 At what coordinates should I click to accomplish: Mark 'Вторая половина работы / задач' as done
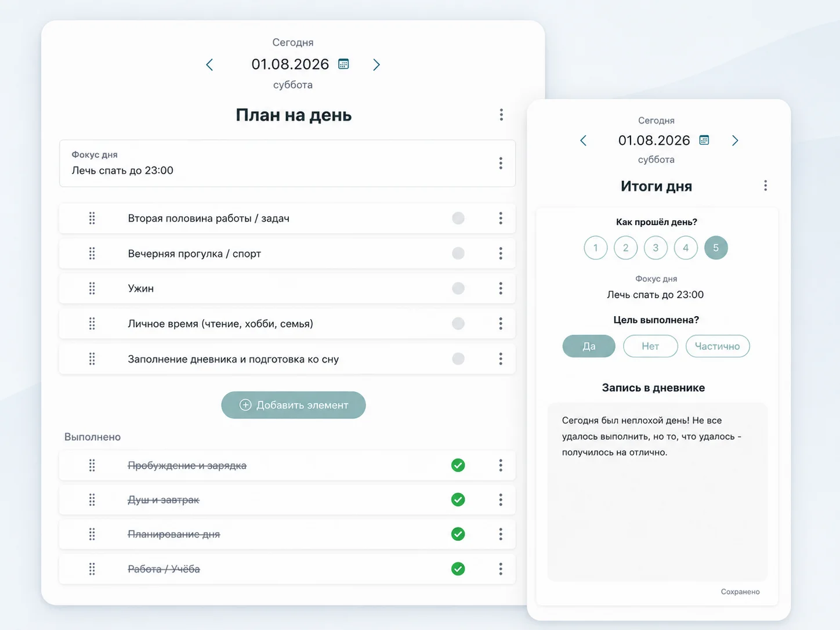[x=458, y=218]
